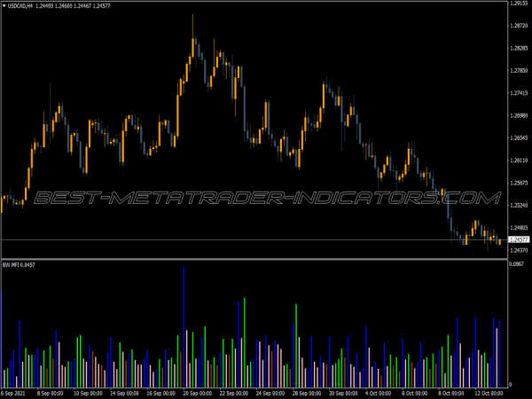This screenshot has height=399, width=532.
Task: Click price axis label 1.24370
Action: 519,250
